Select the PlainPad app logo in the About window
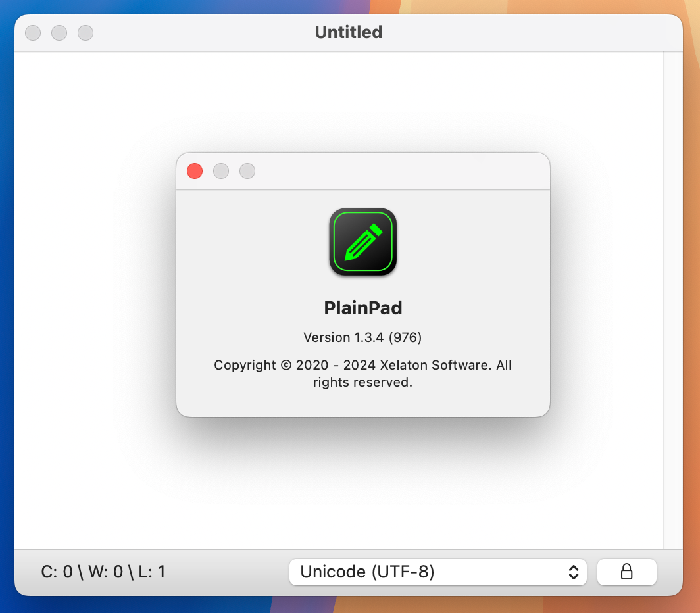Viewport: 700px width, 613px height. (x=362, y=242)
